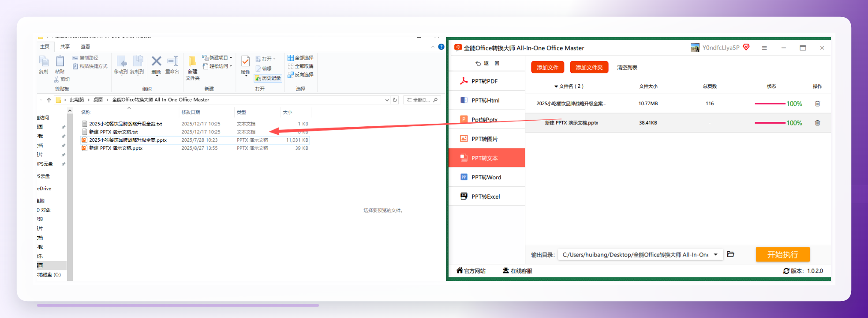The width and height of the screenshot is (868, 318).
Task: Click 清空列表 to clear the file list
Action: [x=627, y=68]
